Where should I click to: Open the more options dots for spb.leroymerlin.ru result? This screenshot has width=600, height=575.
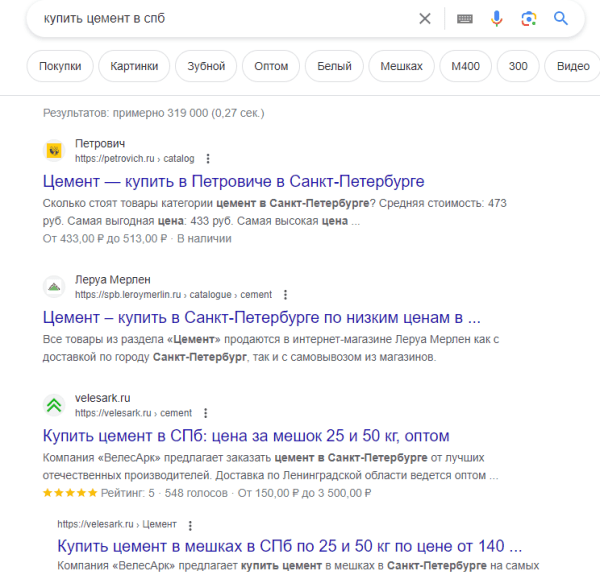pos(285,295)
